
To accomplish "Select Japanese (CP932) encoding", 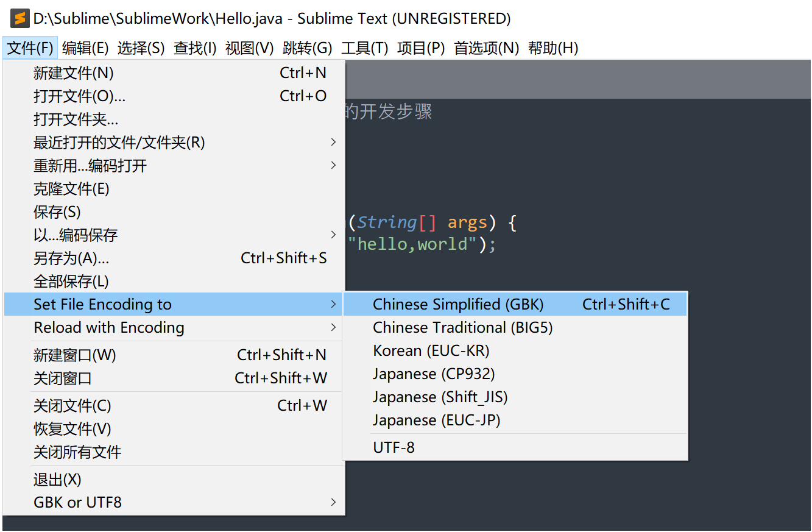I will pyautogui.click(x=515, y=374).
